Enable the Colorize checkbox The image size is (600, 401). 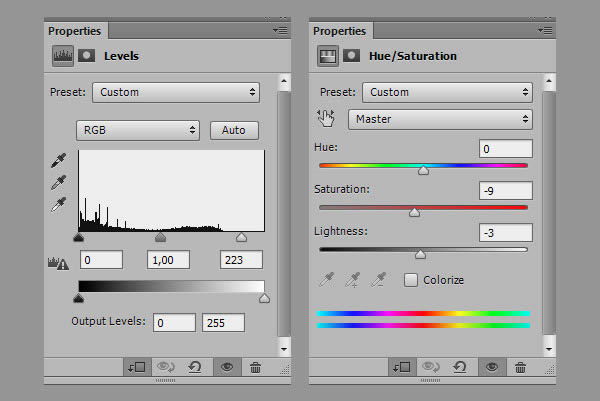point(411,280)
